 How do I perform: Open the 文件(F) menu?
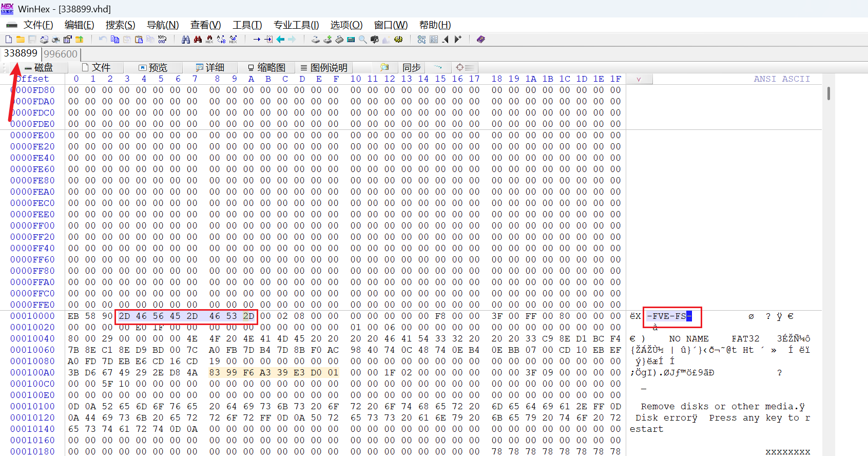point(38,25)
